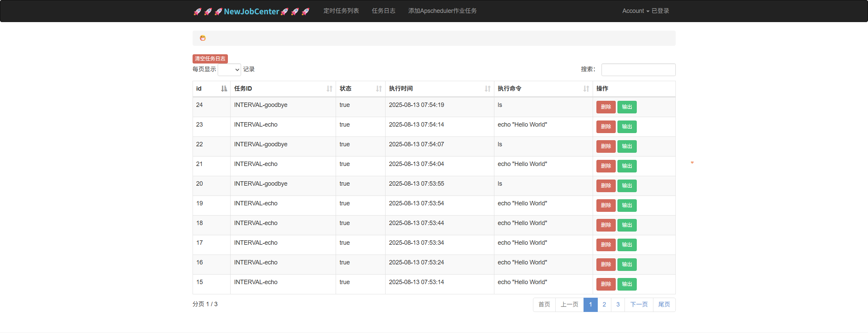Delete log row with id 23
This screenshot has height=333, width=868.
pyautogui.click(x=606, y=127)
